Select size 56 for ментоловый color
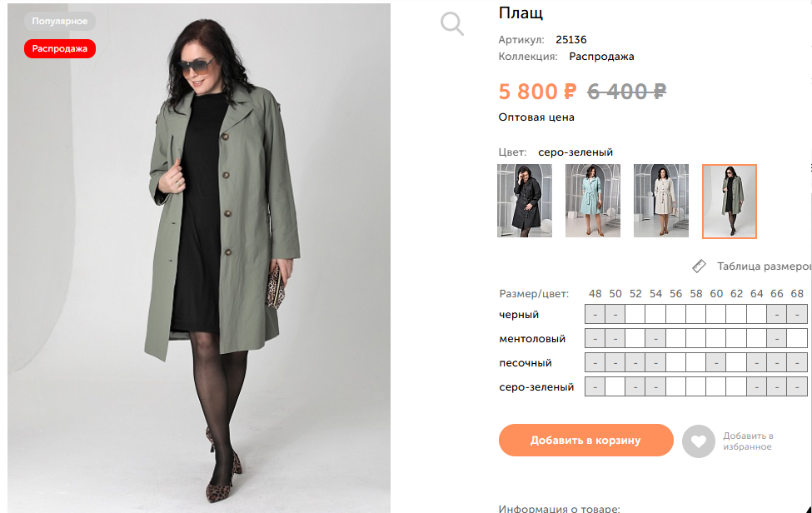The width and height of the screenshot is (812, 513). 676,338
